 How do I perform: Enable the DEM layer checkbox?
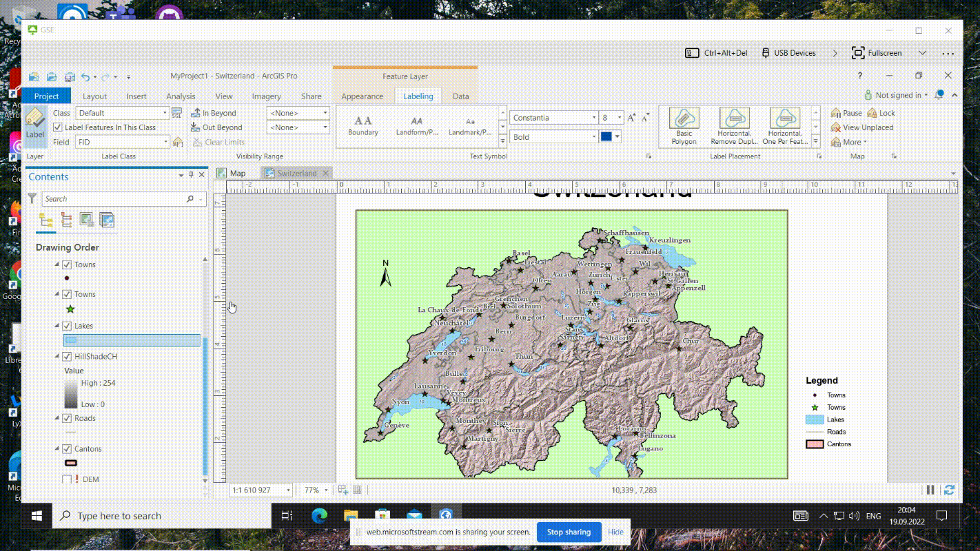point(67,479)
